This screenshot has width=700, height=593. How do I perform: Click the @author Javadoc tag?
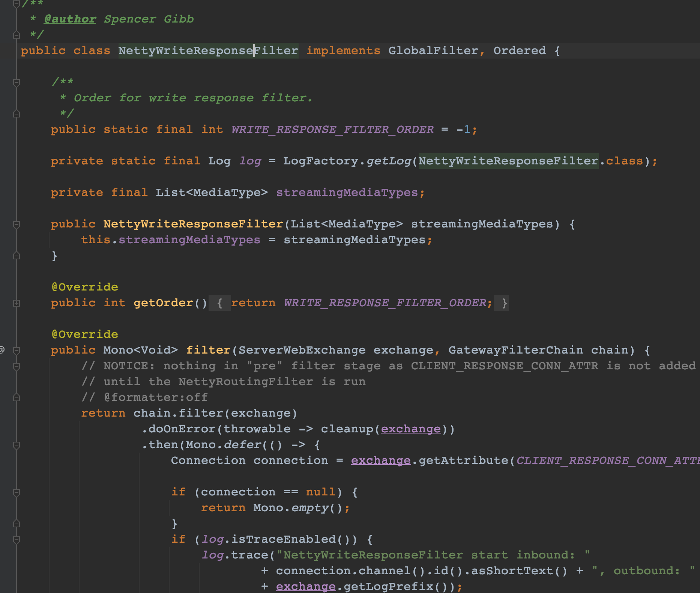pyautogui.click(x=70, y=19)
